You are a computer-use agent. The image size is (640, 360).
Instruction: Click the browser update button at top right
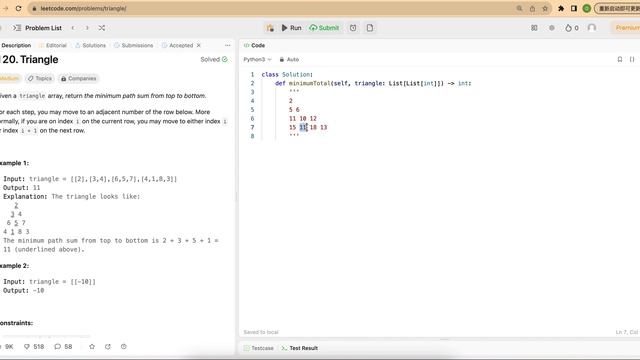[617, 8]
